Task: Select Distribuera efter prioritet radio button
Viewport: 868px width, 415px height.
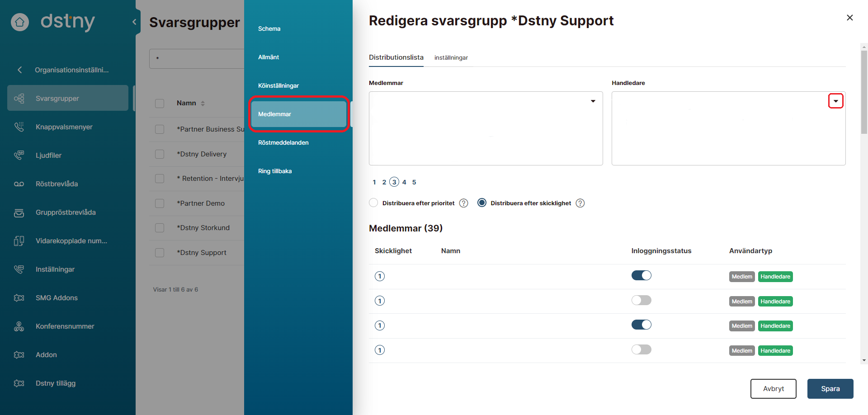Action: point(373,203)
